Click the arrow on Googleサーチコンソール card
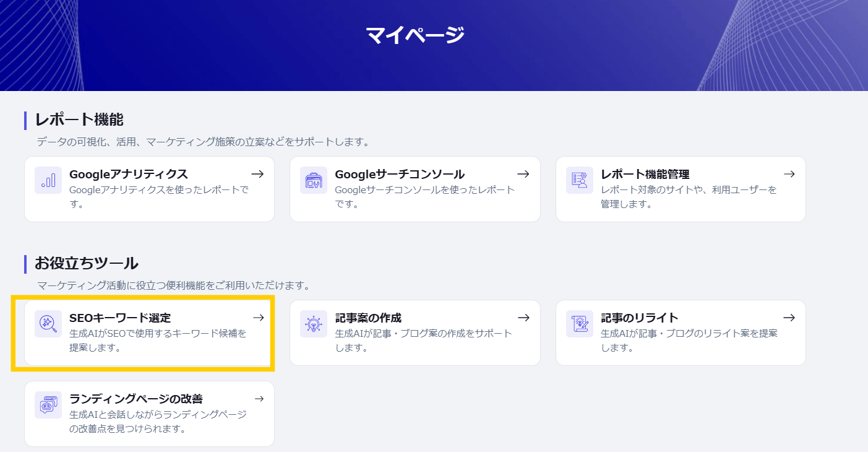868x452 pixels. [x=523, y=175]
